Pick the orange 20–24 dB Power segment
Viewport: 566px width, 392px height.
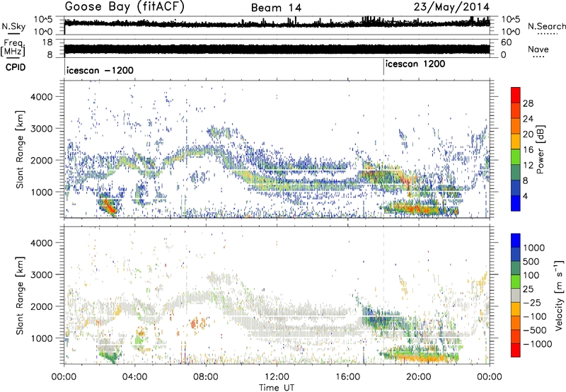(516, 126)
